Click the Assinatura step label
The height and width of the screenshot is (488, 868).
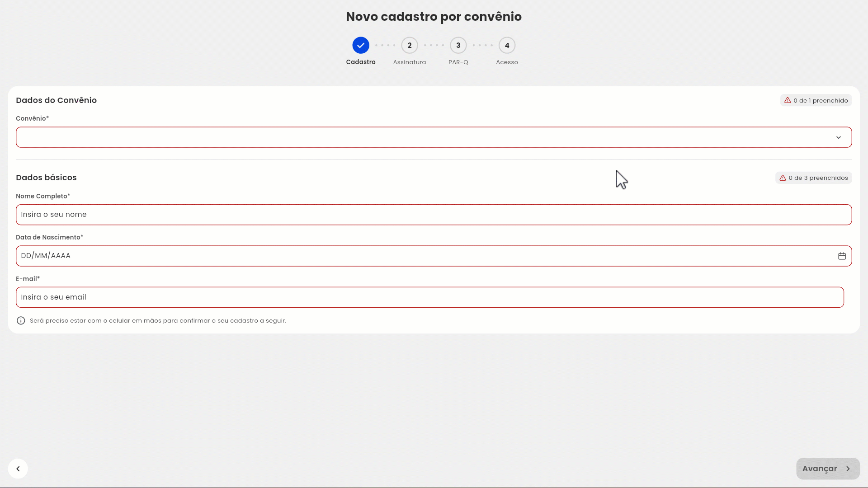410,62
